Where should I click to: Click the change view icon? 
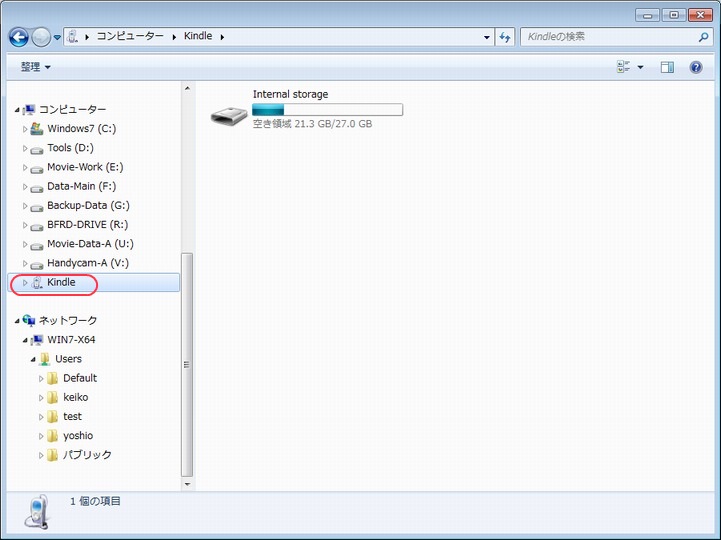pyautogui.click(x=625, y=67)
